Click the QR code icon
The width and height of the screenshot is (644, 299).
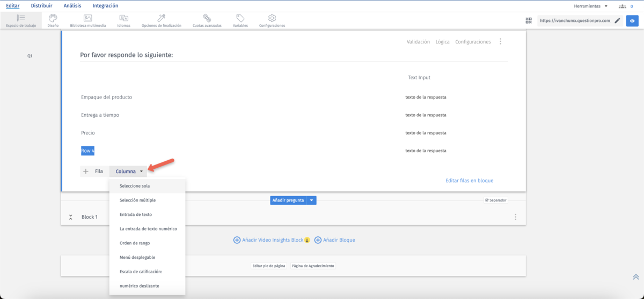click(x=529, y=21)
